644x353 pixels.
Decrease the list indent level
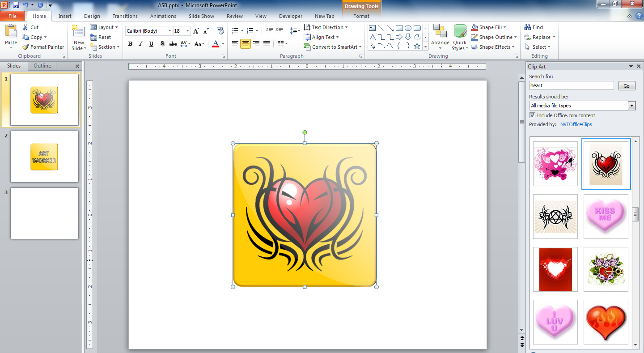[x=269, y=31]
